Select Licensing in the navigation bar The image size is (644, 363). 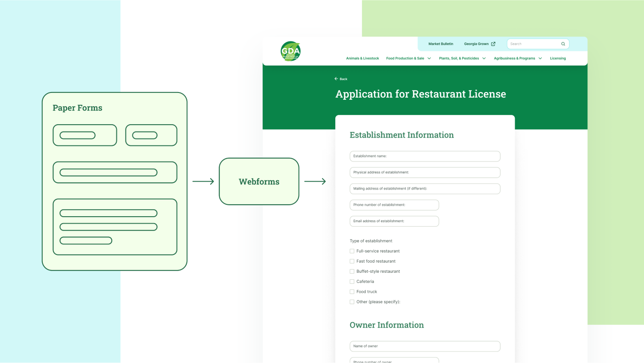point(558,58)
